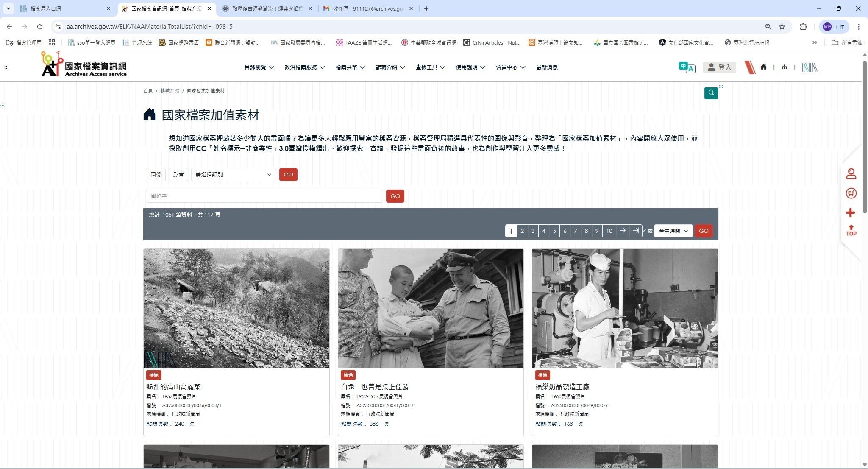Screen dimensions: 868x469
Task: Click the red plus icon on right sidebar
Action: pyautogui.click(x=851, y=212)
